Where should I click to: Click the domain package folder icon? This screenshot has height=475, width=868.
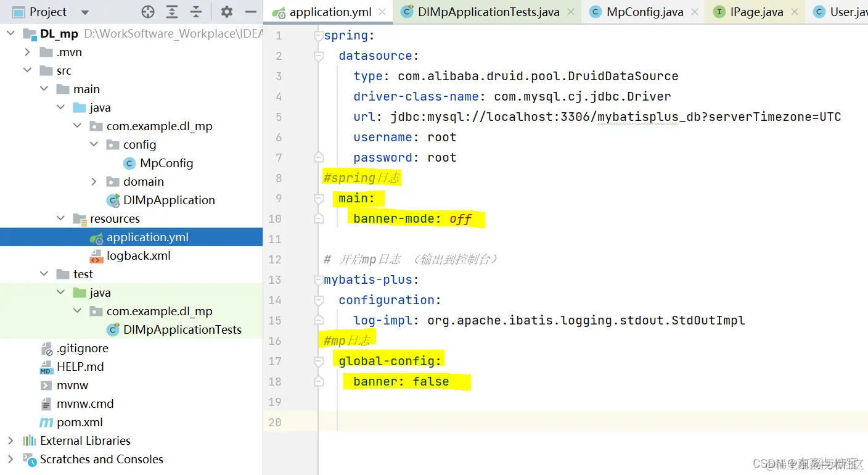tap(113, 182)
